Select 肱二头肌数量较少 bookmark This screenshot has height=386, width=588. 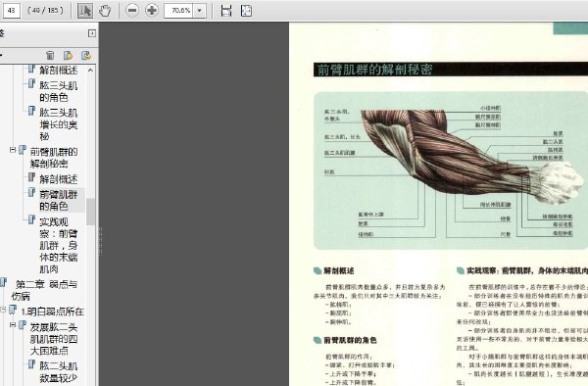coord(59,371)
